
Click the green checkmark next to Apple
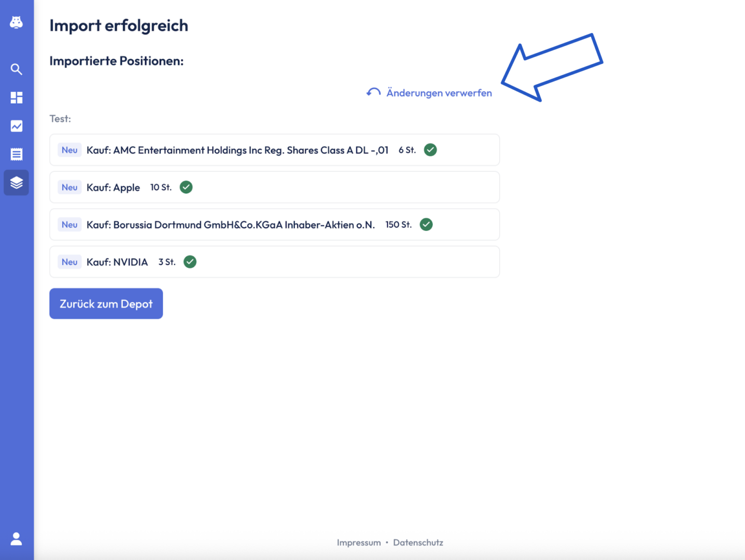click(186, 187)
